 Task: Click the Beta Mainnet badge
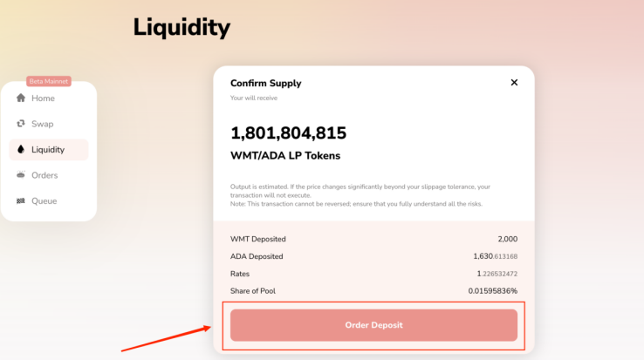(49, 81)
